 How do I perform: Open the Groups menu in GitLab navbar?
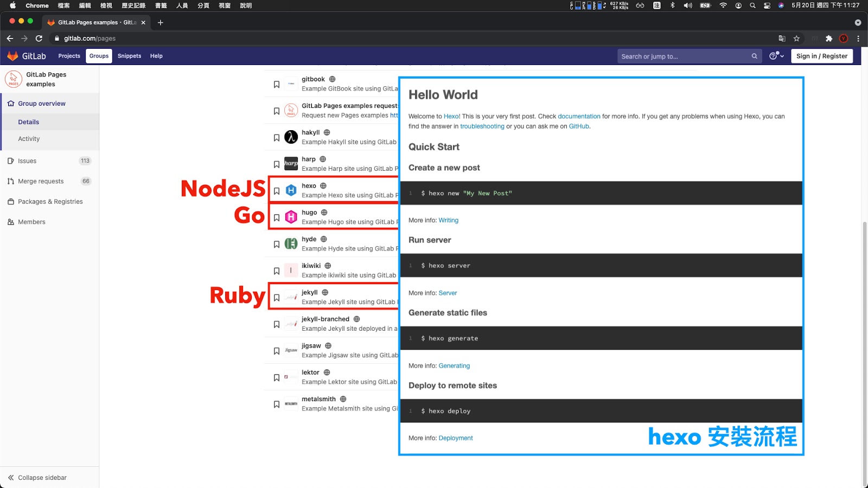pos(99,56)
